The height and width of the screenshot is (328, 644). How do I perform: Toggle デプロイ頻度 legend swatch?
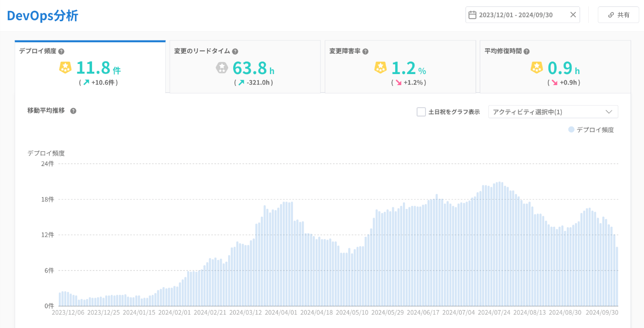[x=571, y=130]
